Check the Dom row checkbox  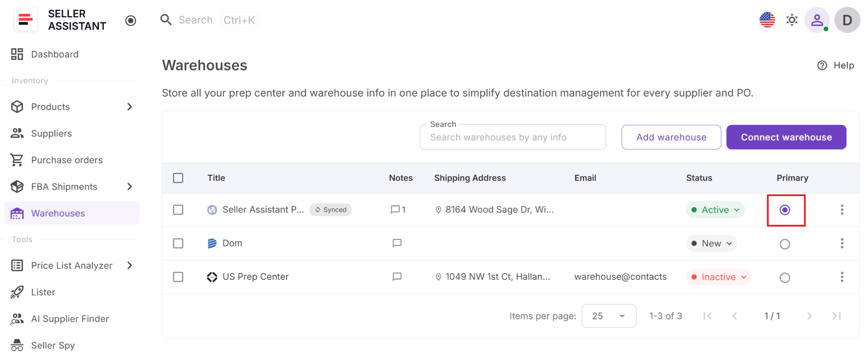(x=178, y=243)
